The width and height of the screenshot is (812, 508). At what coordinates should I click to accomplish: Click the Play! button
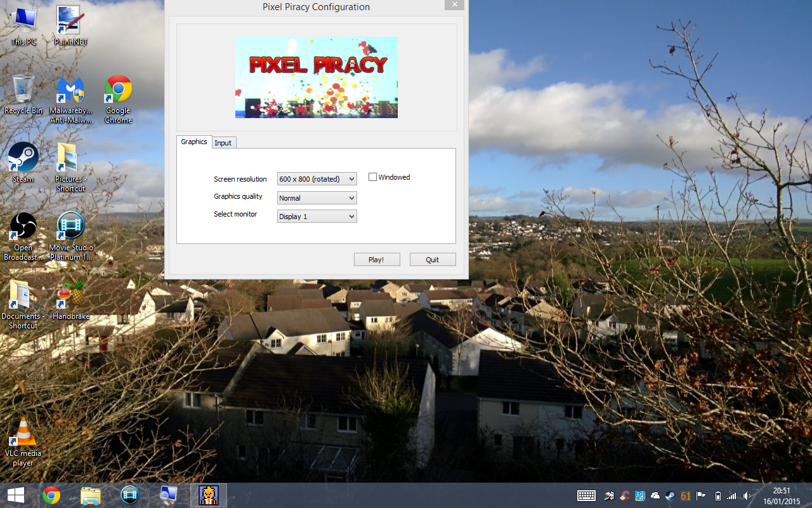click(377, 259)
